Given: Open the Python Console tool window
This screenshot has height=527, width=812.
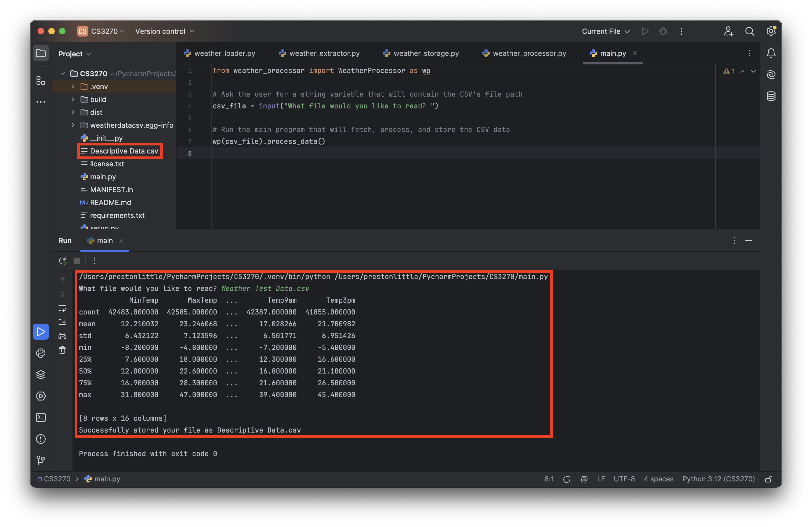Looking at the screenshot, I should (x=41, y=353).
